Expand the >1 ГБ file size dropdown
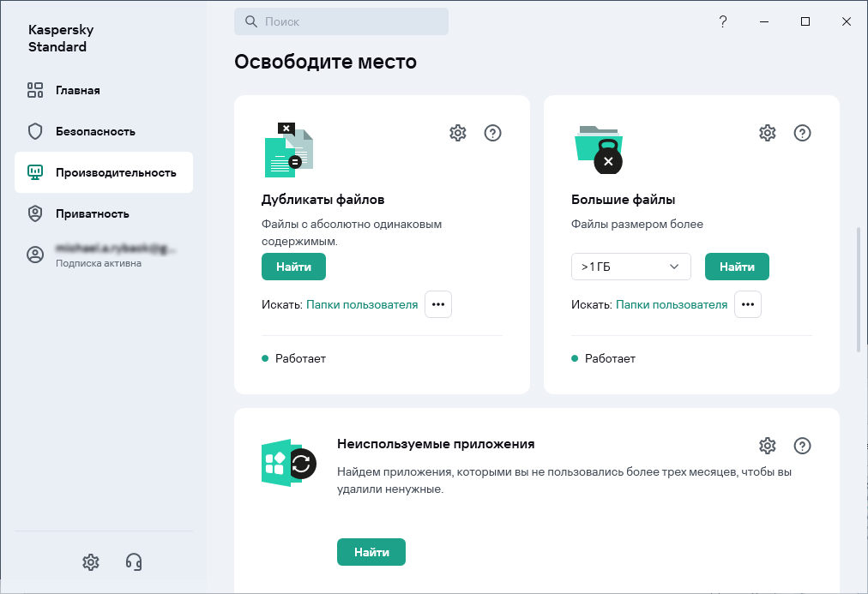The image size is (868, 594). (x=630, y=267)
